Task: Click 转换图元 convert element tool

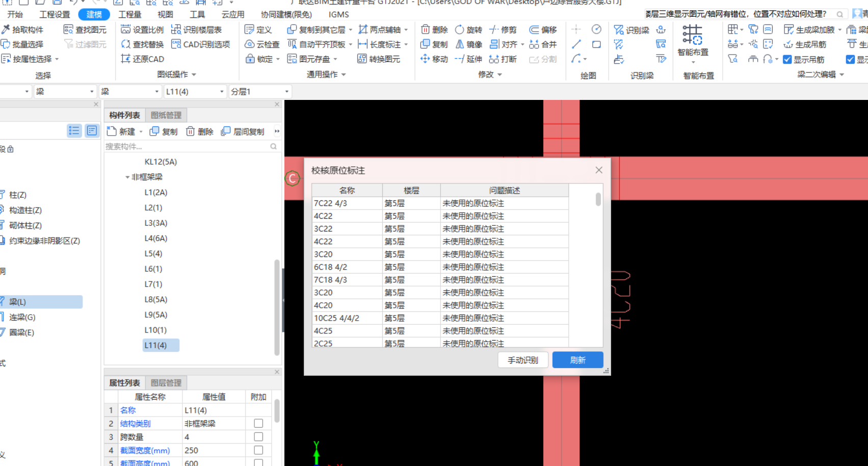Action: coord(379,59)
